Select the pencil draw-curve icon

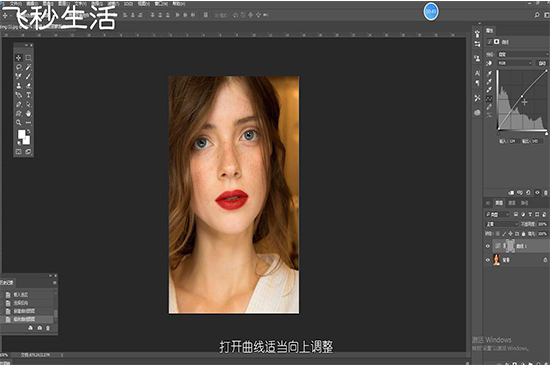489,107
